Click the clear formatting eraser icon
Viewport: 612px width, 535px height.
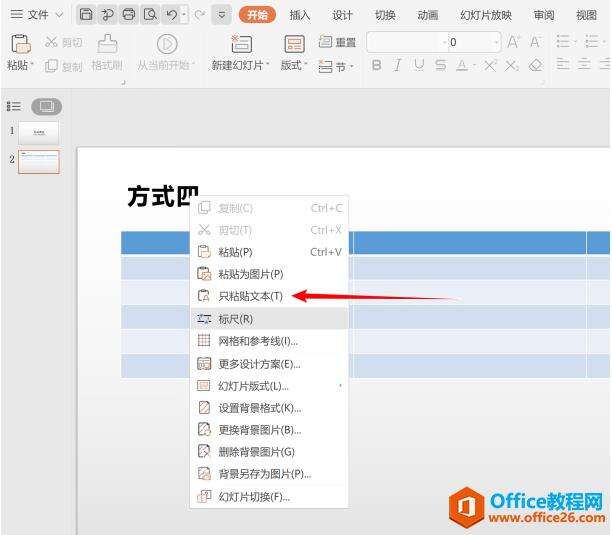(536, 65)
